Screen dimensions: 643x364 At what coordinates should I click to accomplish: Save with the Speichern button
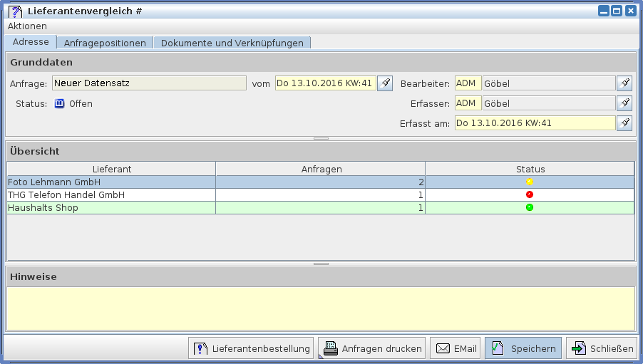click(x=523, y=348)
